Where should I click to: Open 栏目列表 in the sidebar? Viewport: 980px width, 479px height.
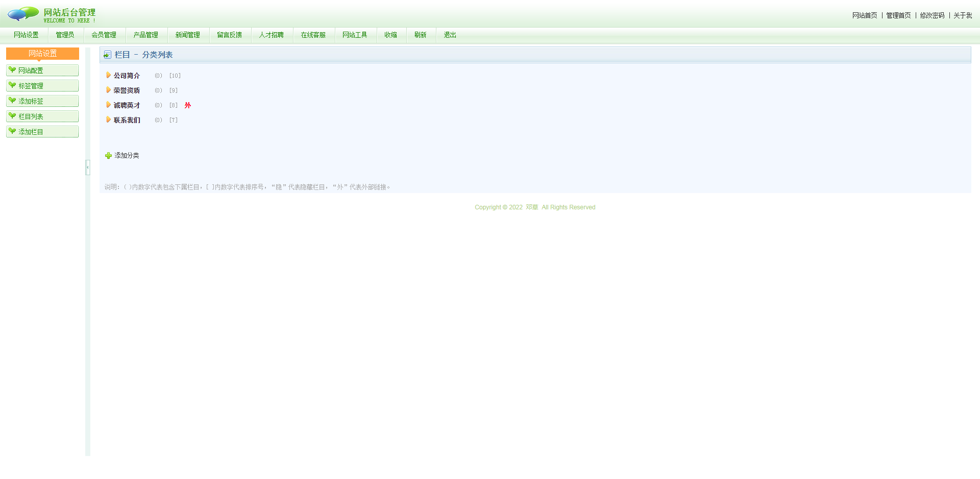[x=42, y=116]
